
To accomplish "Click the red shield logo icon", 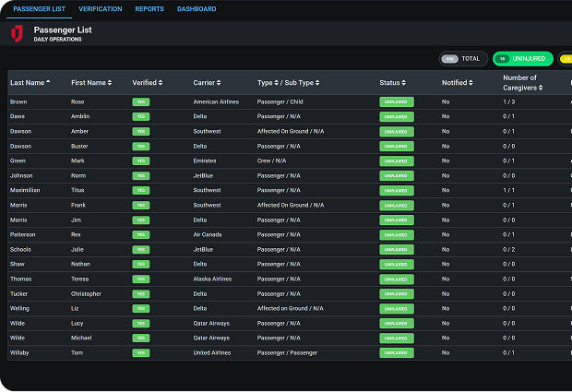I will point(16,33).
